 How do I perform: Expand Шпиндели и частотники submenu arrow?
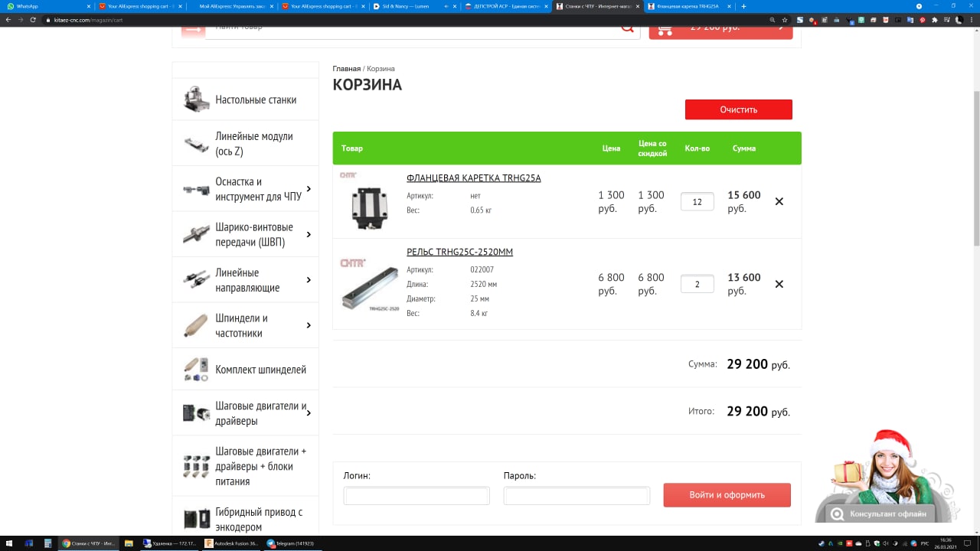click(x=309, y=325)
